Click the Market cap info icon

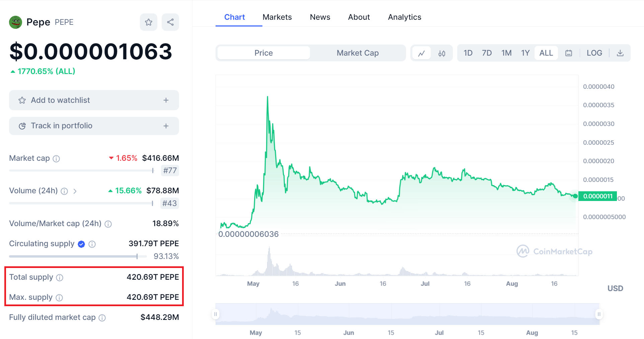click(57, 159)
